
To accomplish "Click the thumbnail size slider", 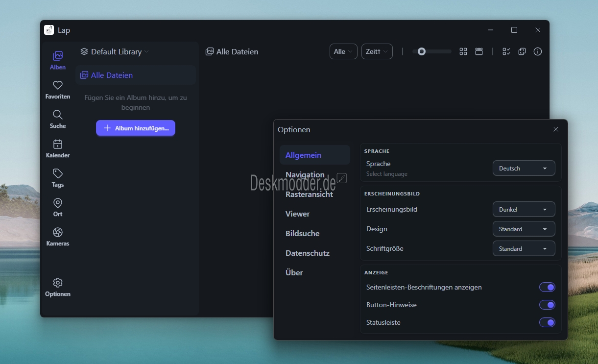I will coord(431,51).
